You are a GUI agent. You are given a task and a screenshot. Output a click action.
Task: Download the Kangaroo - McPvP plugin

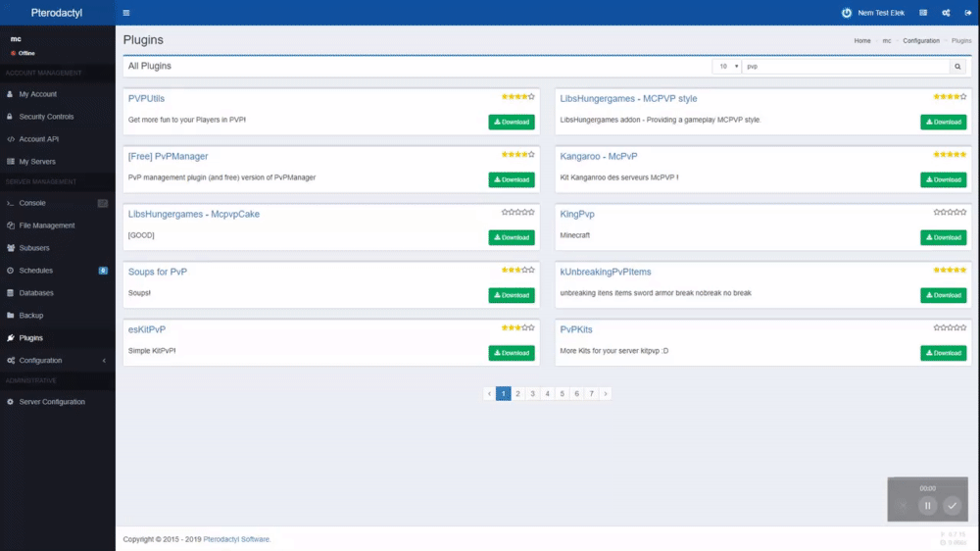943,179
